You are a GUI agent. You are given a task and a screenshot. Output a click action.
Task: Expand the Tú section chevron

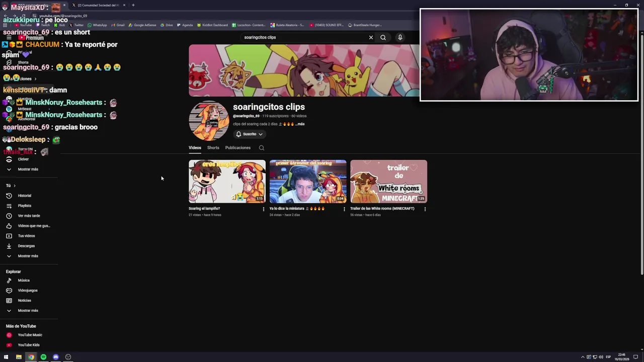14,186
